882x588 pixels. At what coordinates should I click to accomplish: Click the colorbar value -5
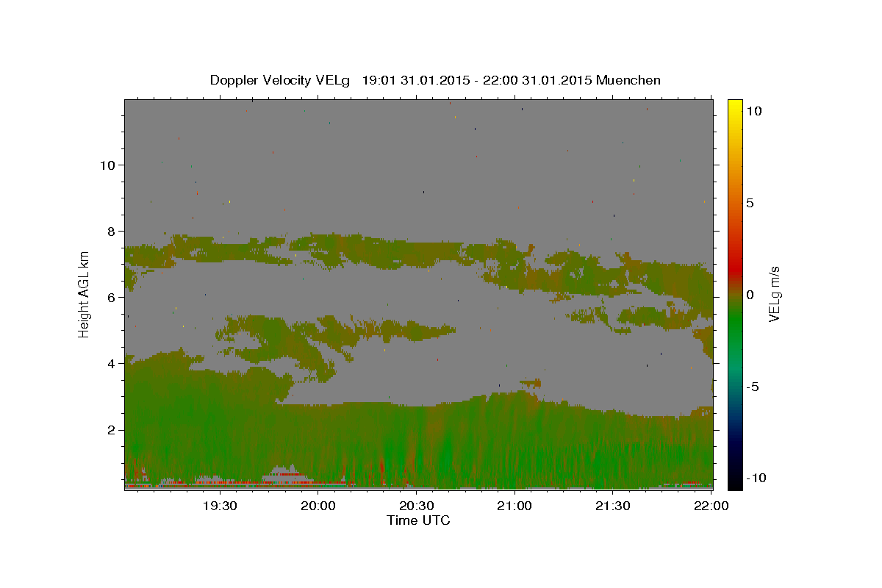click(753, 387)
